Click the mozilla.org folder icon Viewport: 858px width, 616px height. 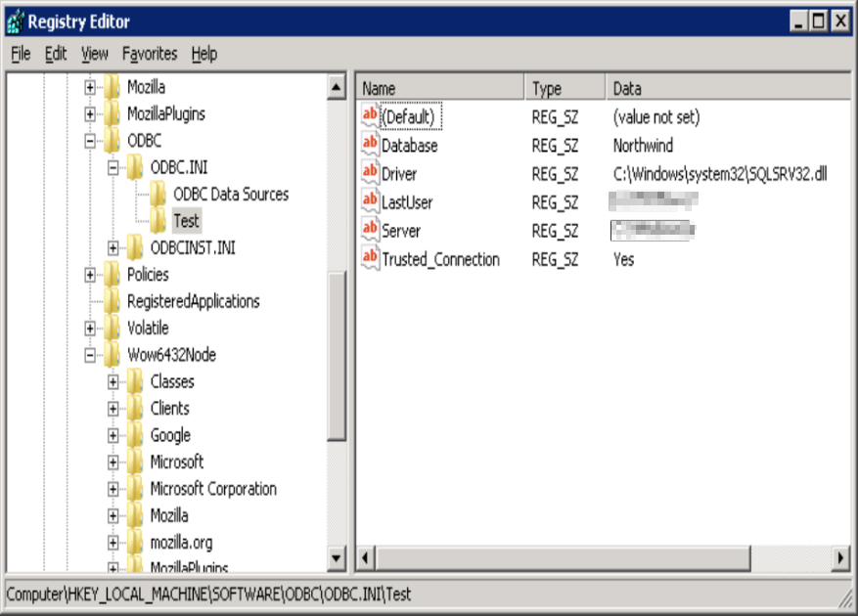click(136, 543)
